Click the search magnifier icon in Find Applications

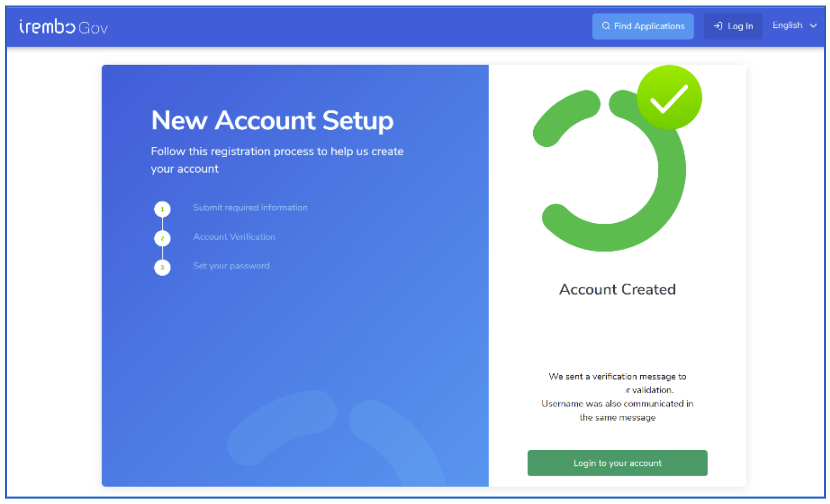606,26
